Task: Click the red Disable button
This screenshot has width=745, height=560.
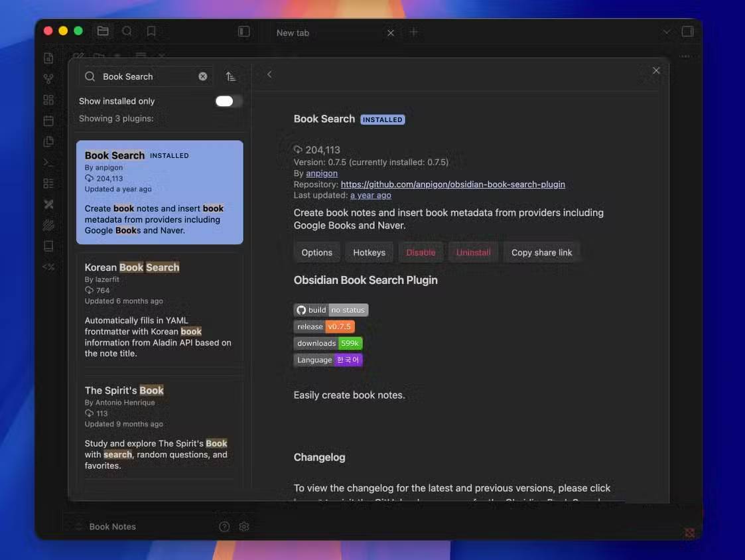Action: [x=421, y=252]
